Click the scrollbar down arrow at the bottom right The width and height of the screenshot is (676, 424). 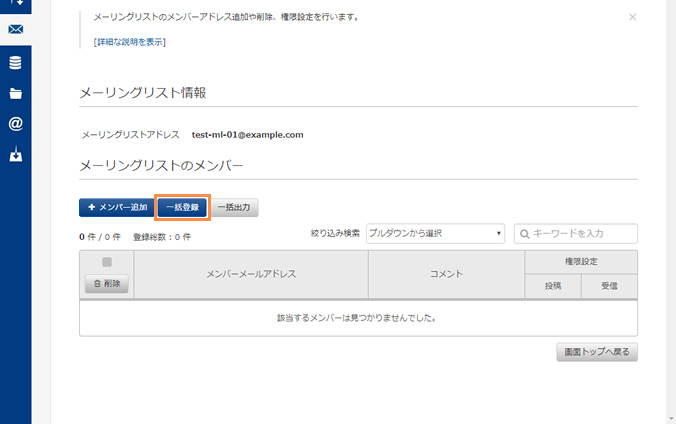[x=668, y=417]
